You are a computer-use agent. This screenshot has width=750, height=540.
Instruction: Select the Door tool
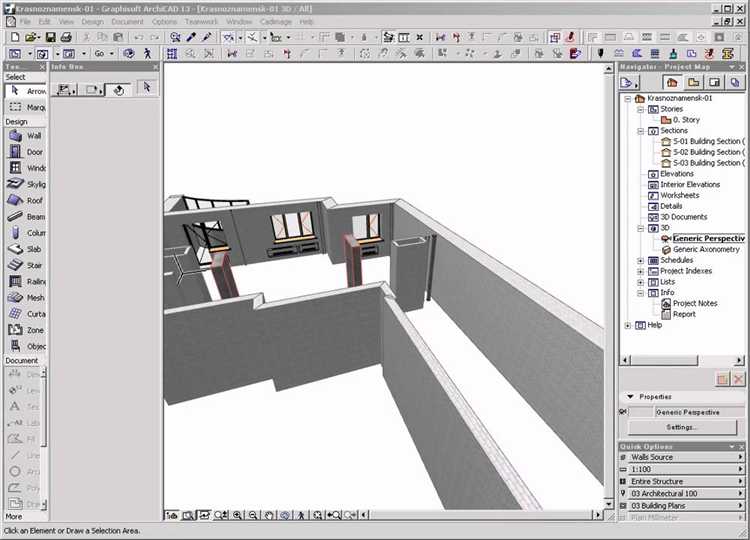(x=25, y=152)
